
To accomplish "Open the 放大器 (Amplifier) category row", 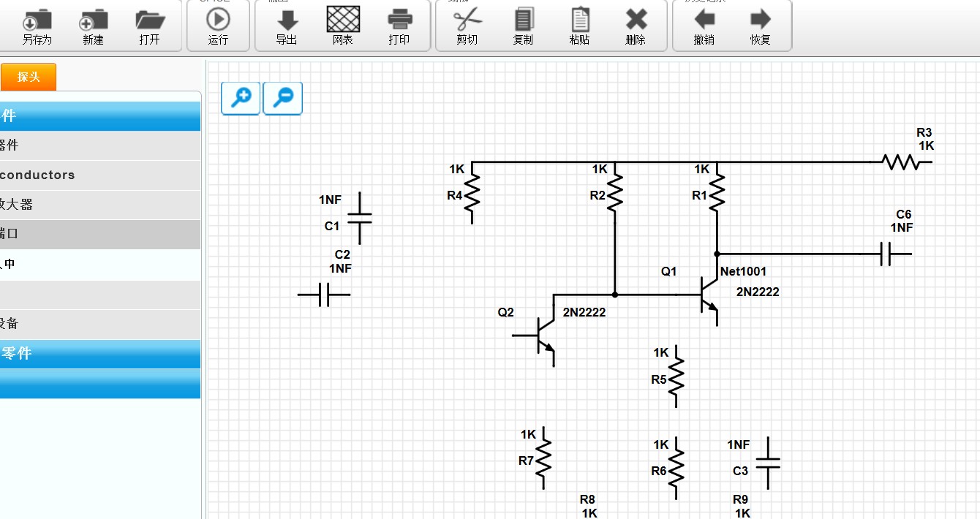I will coord(100,205).
